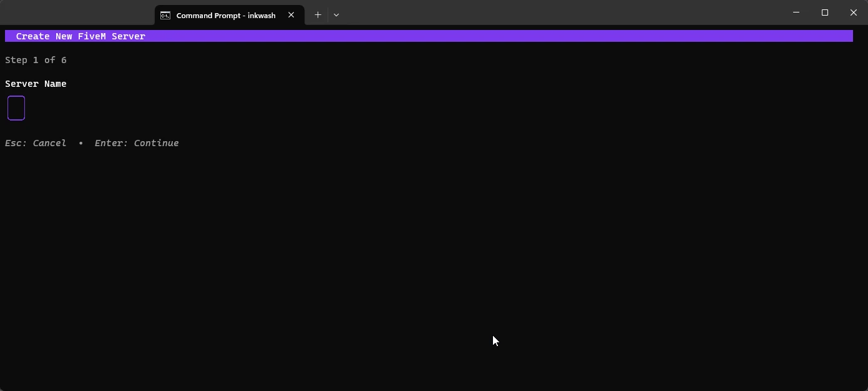This screenshot has width=868, height=391.
Task: Click the 'Step 1 of 6' text
Action: point(36,60)
